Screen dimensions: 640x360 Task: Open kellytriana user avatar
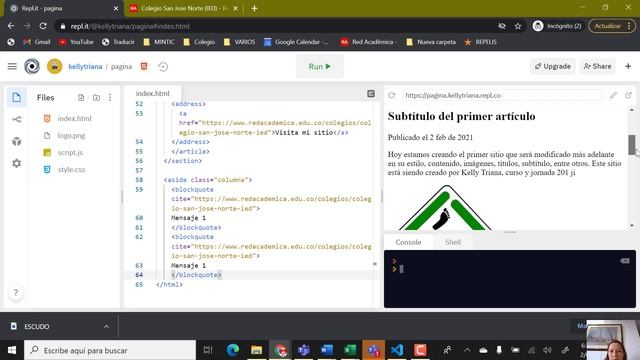(x=54, y=66)
